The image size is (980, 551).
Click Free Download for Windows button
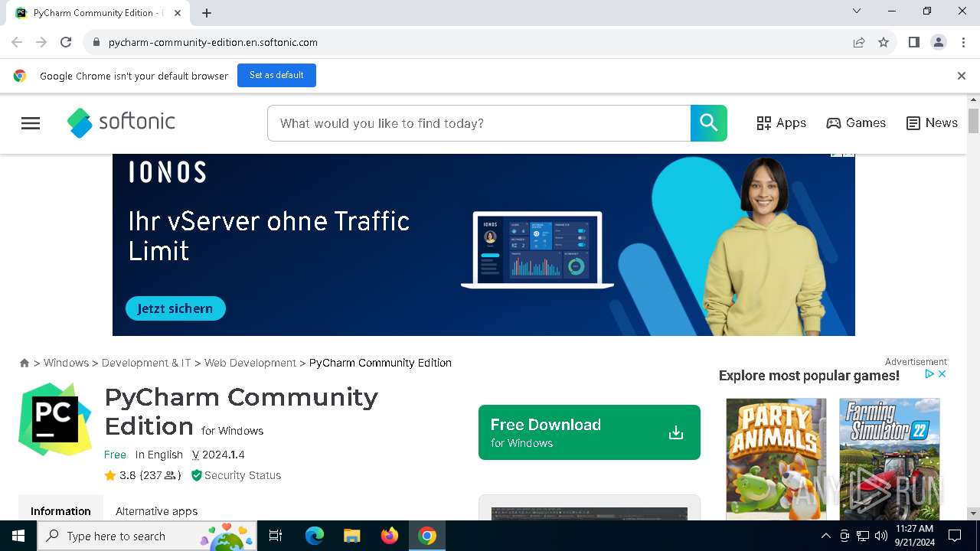click(x=590, y=432)
